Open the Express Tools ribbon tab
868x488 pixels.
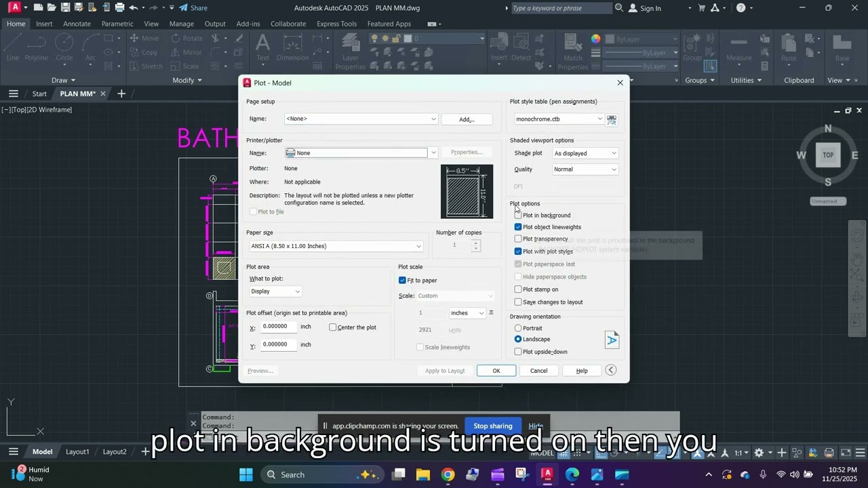[336, 24]
